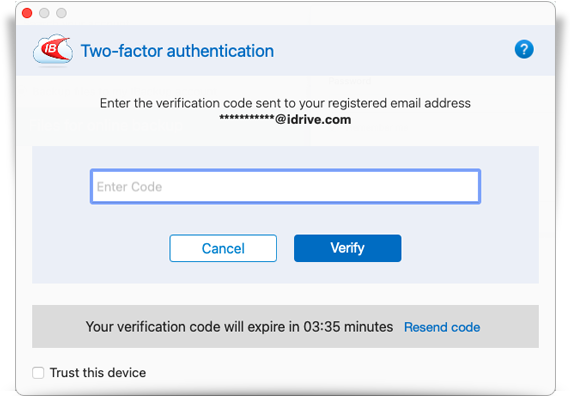Click the blank header area beside the heading

point(393,50)
